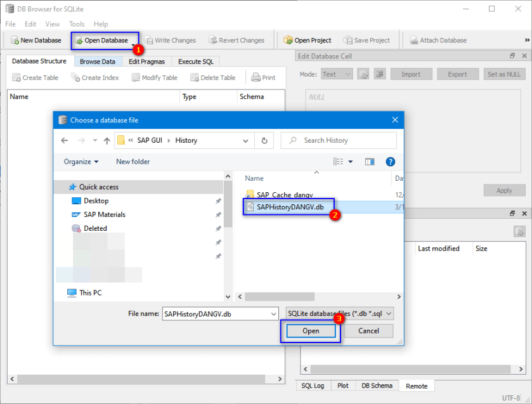Click the Revert Changes icon
The width and height of the screenshot is (532, 404).
(237, 39)
